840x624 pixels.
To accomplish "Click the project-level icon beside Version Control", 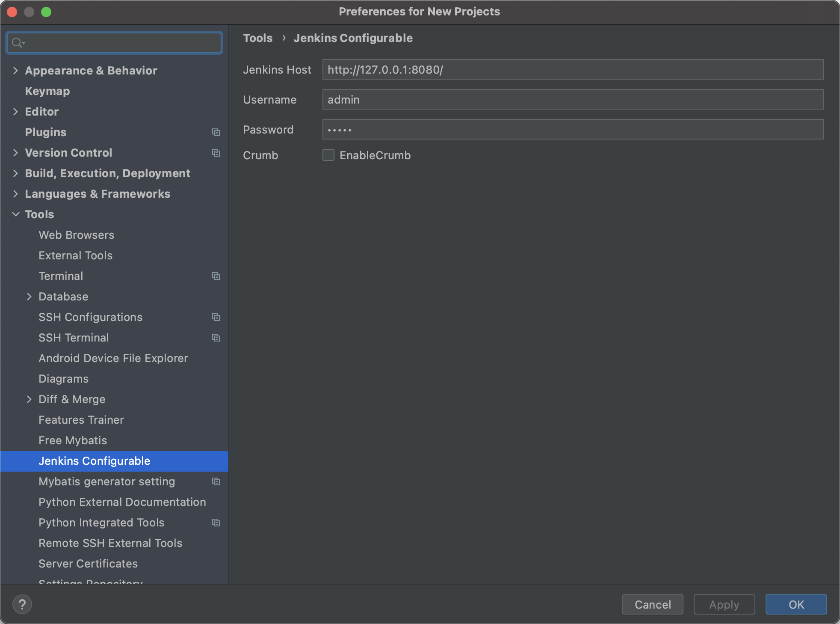I will point(216,153).
